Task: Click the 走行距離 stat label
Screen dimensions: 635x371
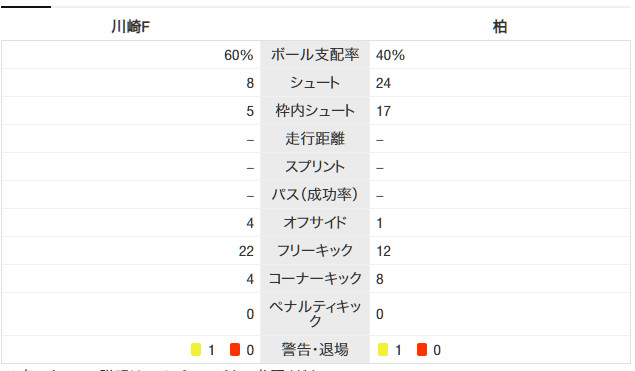Action: tap(315, 139)
